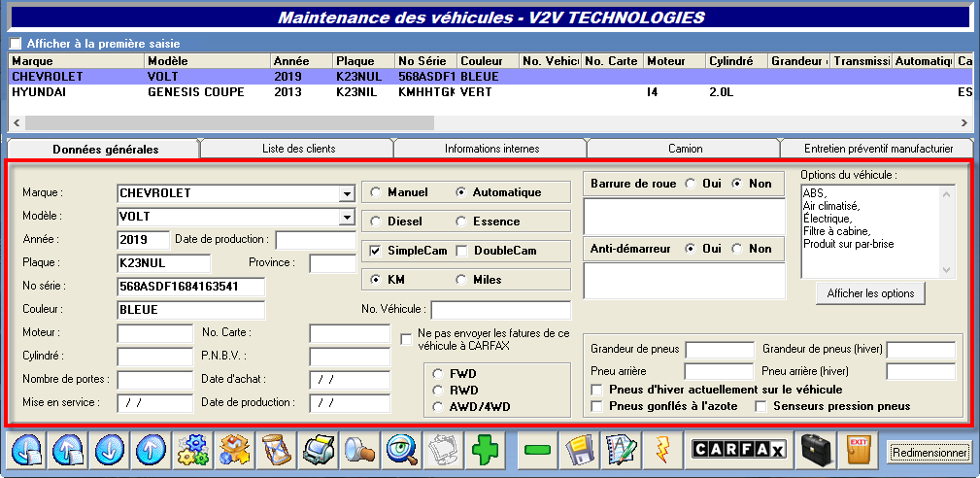The width and height of the screenshot is (980, 478).
Task: Open the Camion tab
Action: coord(685,149)
